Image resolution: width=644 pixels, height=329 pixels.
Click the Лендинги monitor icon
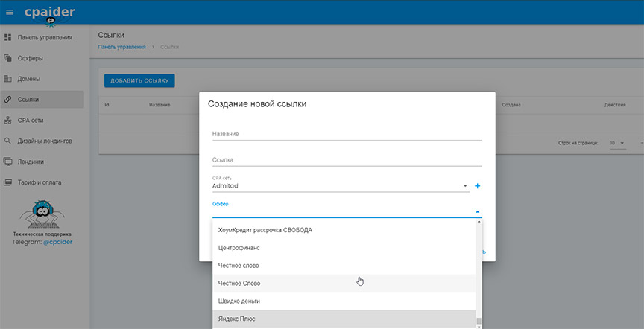(x=7, y=162)
